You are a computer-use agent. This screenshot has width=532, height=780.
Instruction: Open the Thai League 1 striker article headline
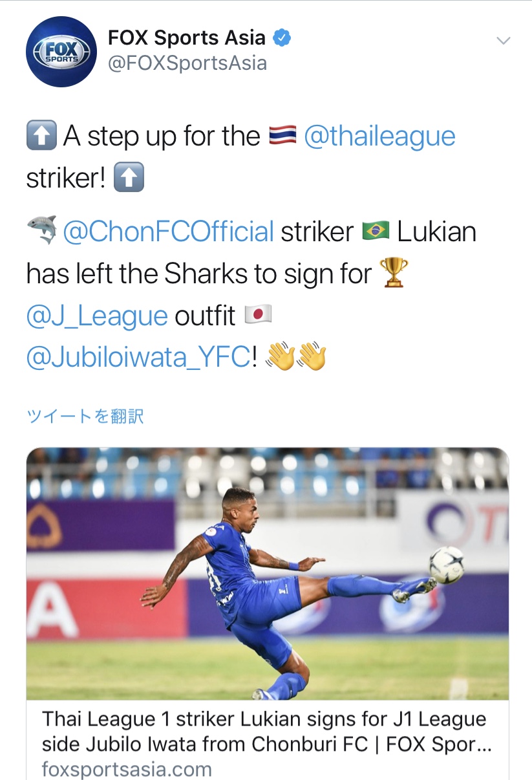click(266, 731)
